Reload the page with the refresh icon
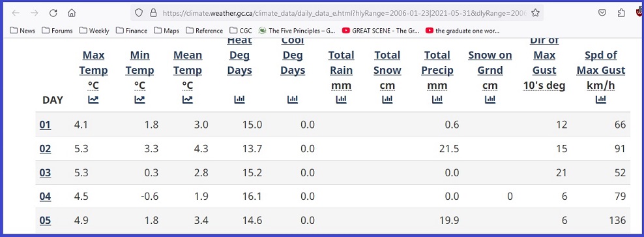644x237 pixels. point(53,13)
